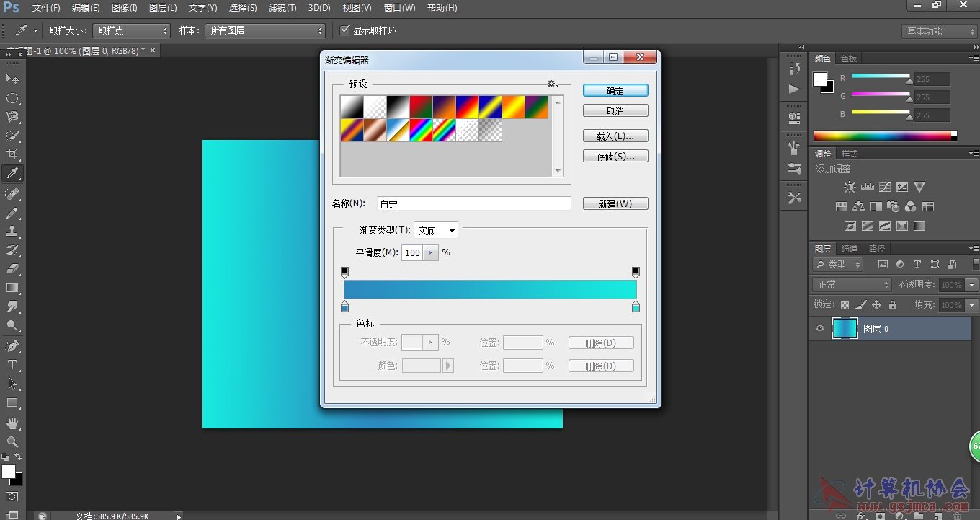Viewport: 980px width, 520px height.
Task: Open the layer 填充 dropdown arrow
Action: tap(972, 305)
